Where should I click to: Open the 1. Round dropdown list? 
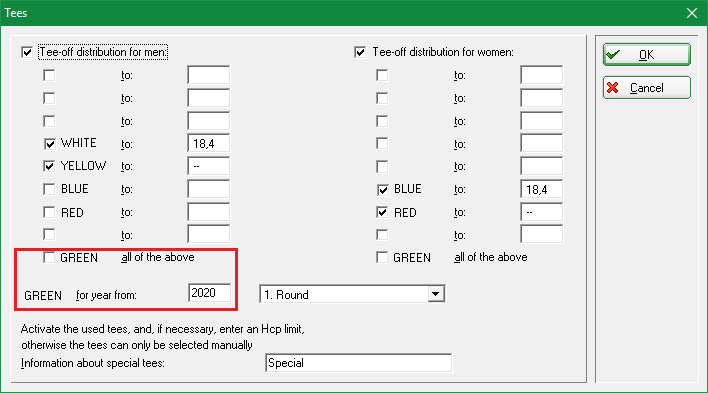(435, 295)
